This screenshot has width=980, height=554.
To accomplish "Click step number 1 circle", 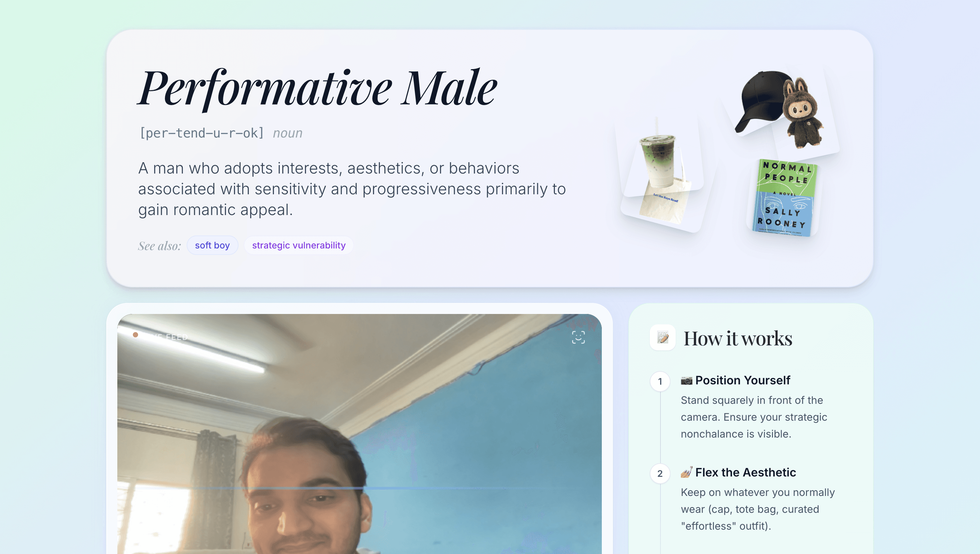I will click(660, 381).
